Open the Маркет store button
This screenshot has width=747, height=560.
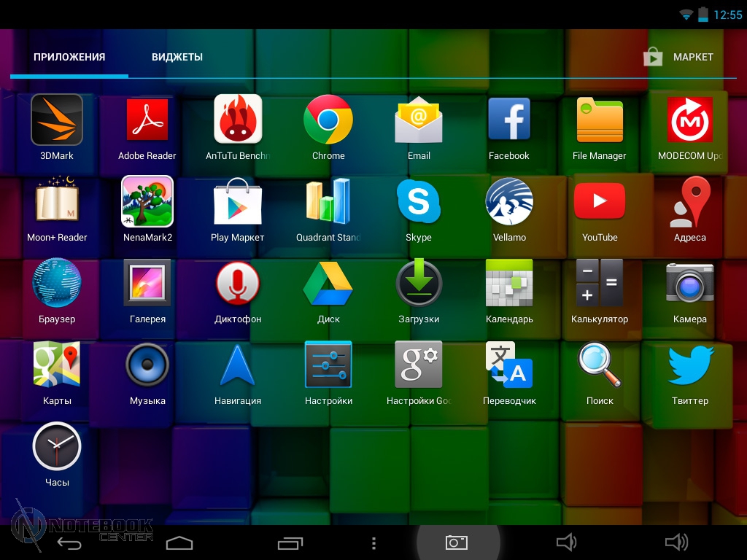678,57
